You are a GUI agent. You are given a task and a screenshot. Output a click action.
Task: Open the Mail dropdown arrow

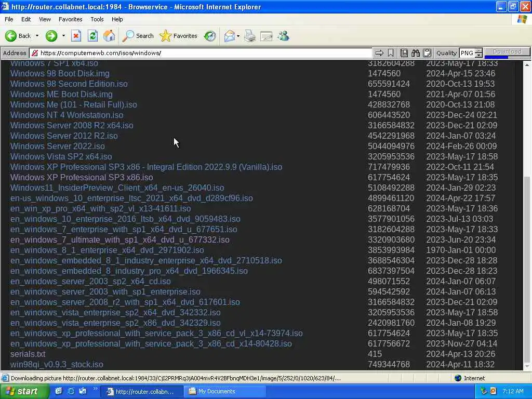238,36
